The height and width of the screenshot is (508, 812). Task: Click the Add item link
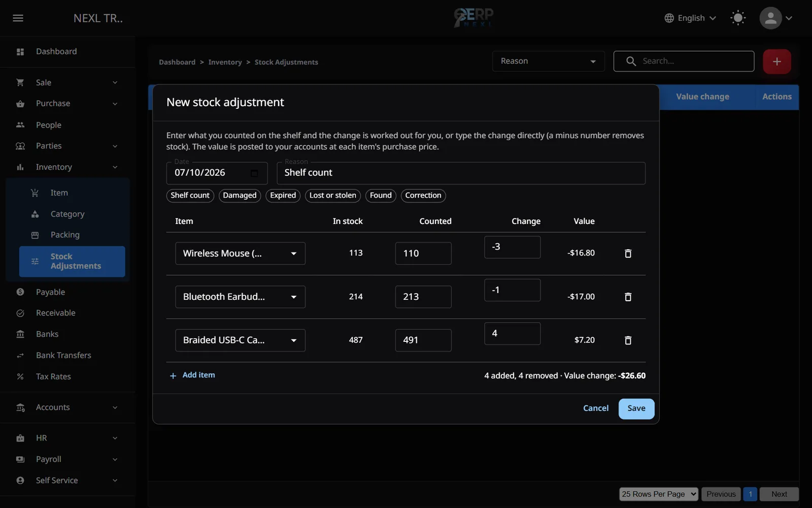click(x=192, y=375)
